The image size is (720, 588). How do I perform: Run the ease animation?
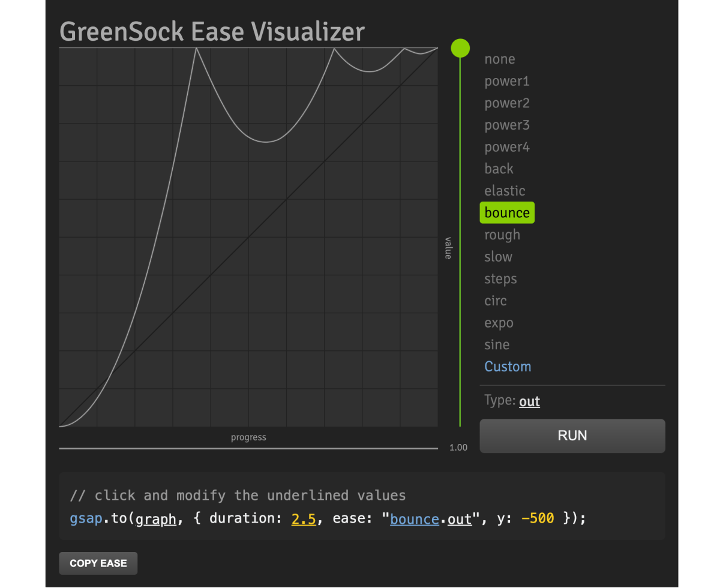(x=572, y=436)
